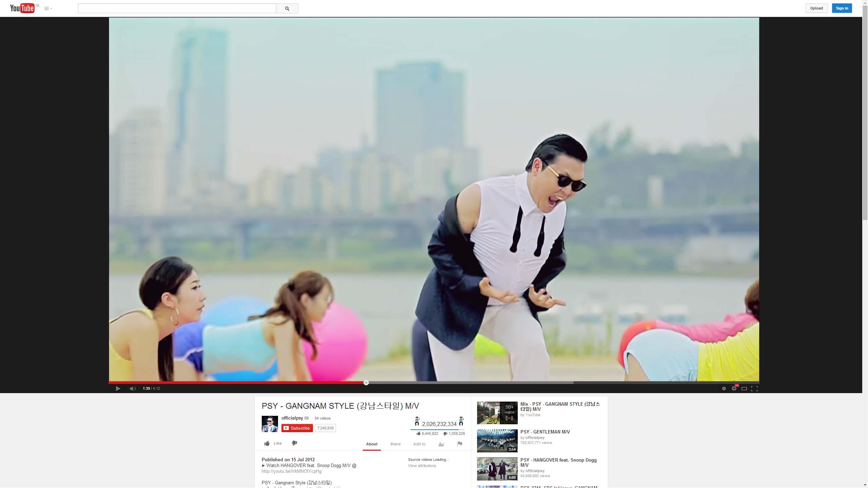Show video statistics bar-chart icon
This screenshot has width=868, height=488.
pyautogui.click(x=441, y=444)
